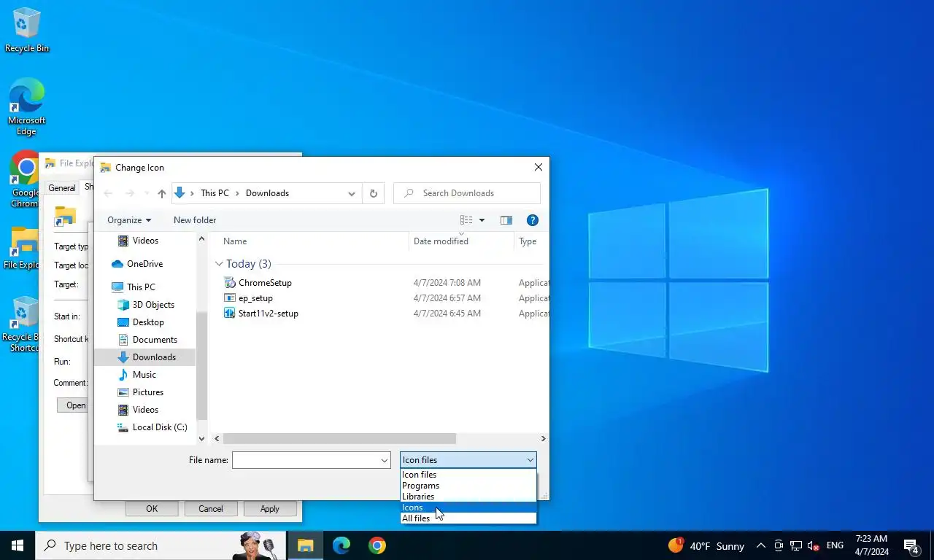Open Documents in the navigation pane
934x560 pixels.
click(155, 340)
